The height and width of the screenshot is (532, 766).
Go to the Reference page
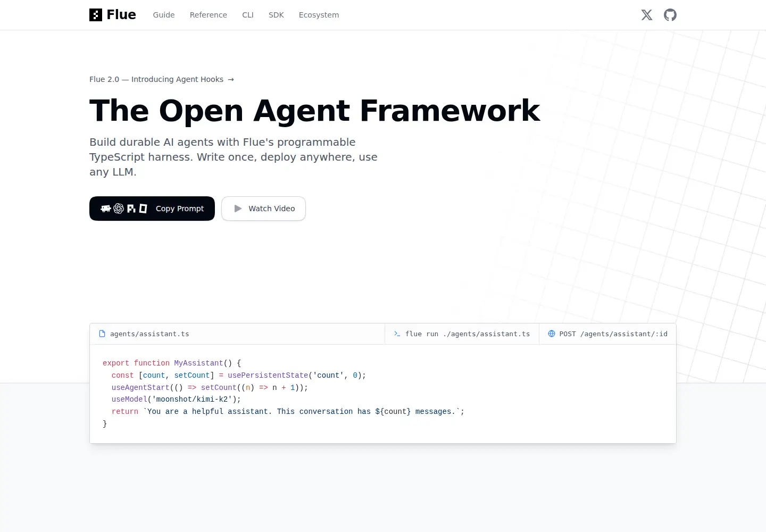click(x=209, y=15)
